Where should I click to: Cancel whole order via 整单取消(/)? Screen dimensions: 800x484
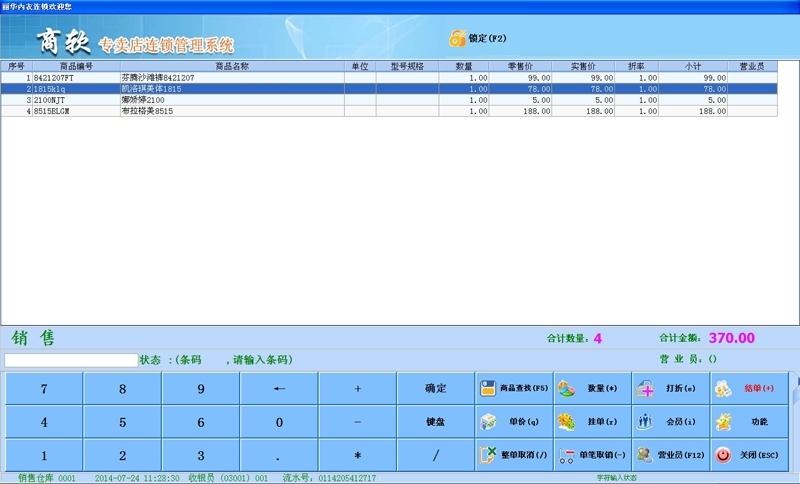514,455
